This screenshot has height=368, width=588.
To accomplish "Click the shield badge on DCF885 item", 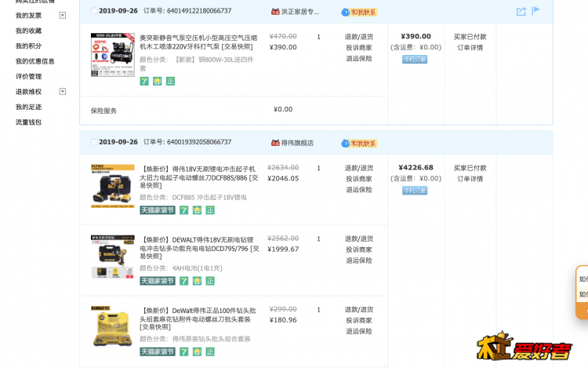I will click(x=197, y=210).
